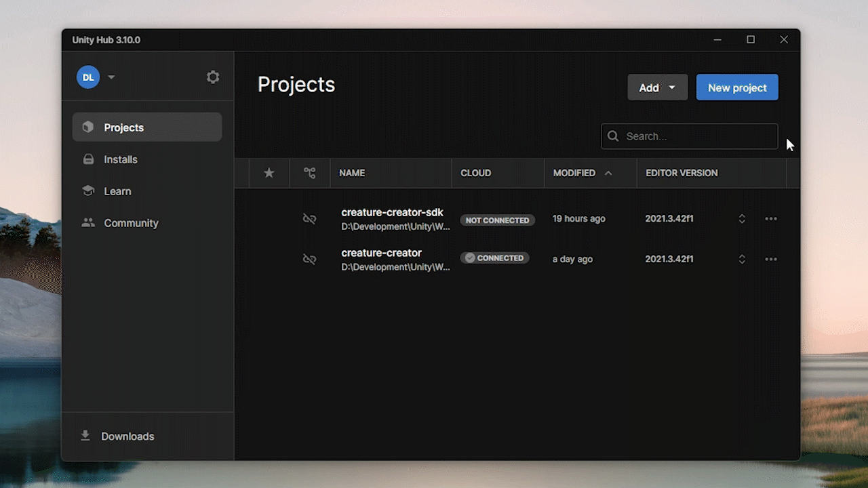Click the Add button
868x488 pixels.
click(x=658, y=87)
